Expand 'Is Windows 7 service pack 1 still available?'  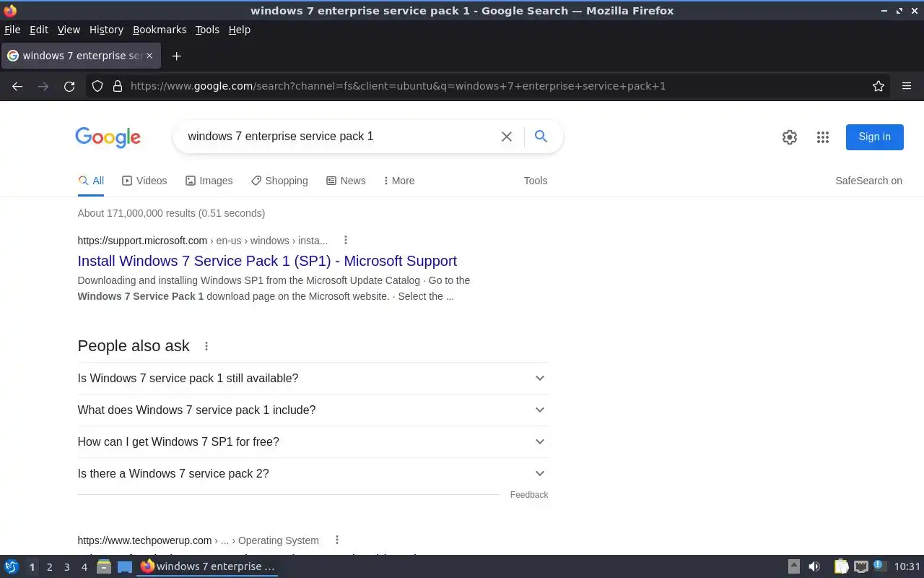point(313,378)
